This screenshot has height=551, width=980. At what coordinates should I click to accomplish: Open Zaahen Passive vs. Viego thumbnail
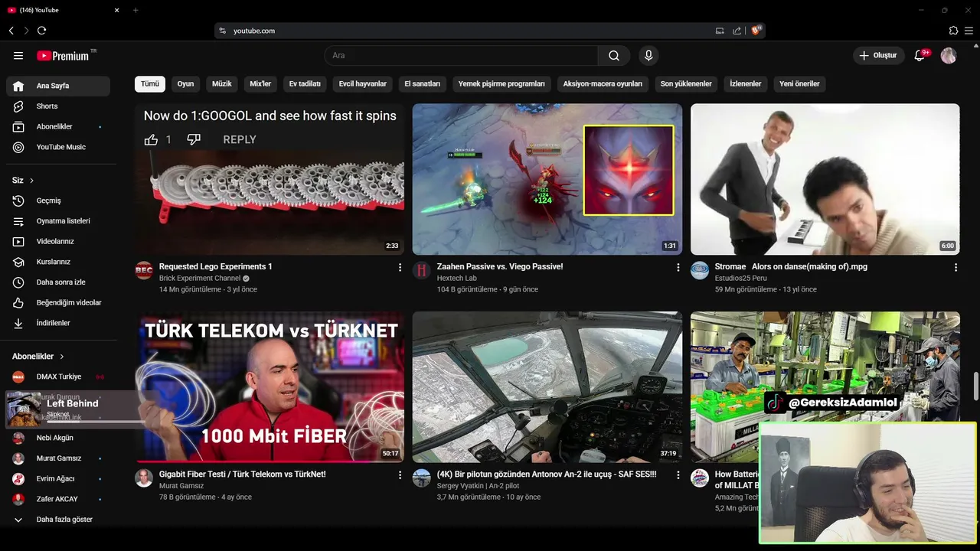547,179
